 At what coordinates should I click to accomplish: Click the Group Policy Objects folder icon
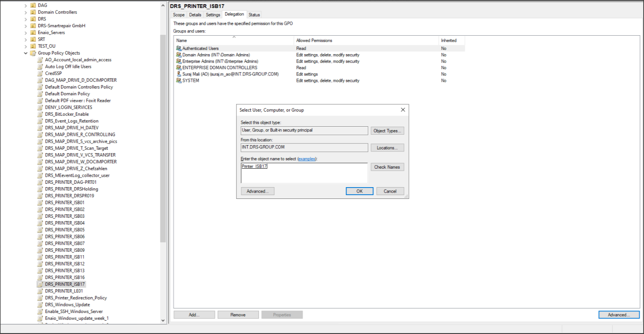tap(33, 53)
